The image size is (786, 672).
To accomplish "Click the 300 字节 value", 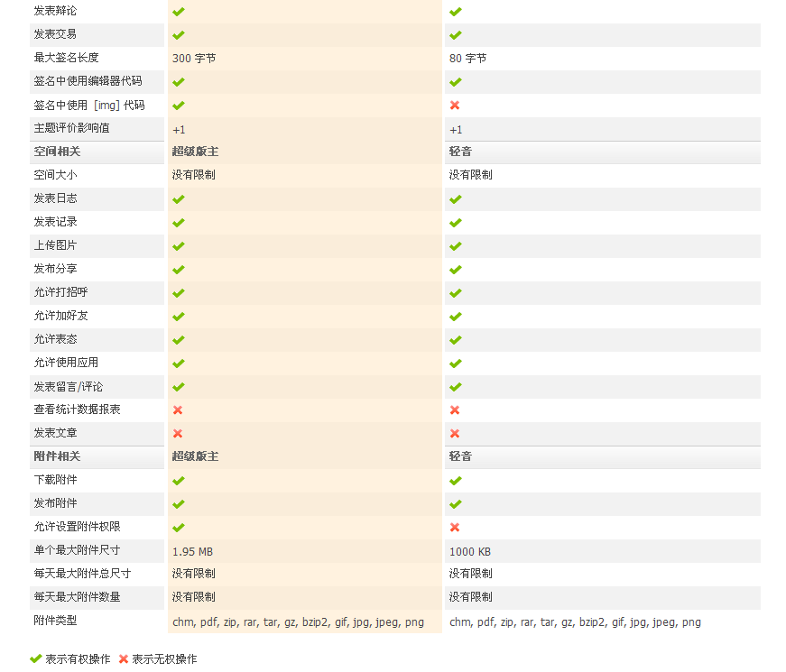I will (194, 58).
